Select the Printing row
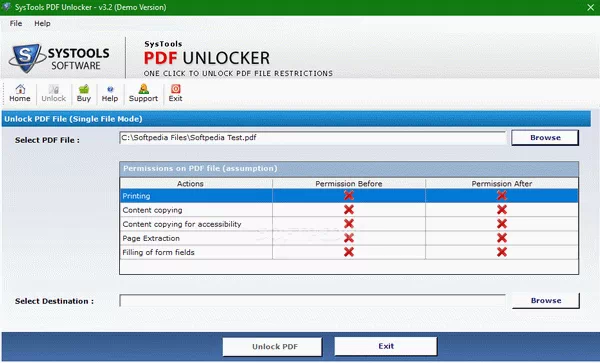Image resolution: width=600 pixels, height=363 pixels. pyautogui.click(x=349, y=195)
